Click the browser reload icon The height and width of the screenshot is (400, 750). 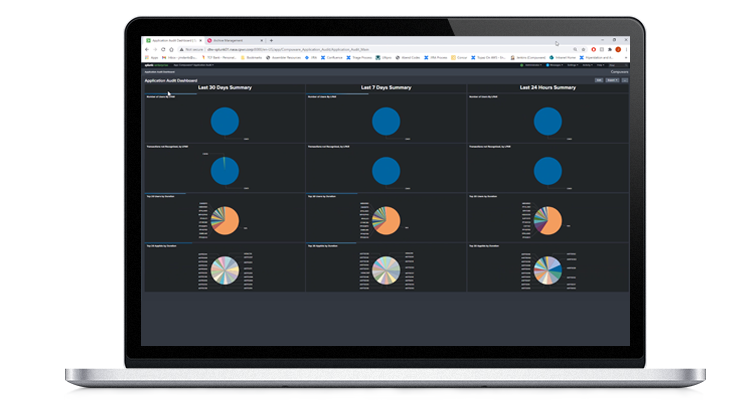(163, 48)
